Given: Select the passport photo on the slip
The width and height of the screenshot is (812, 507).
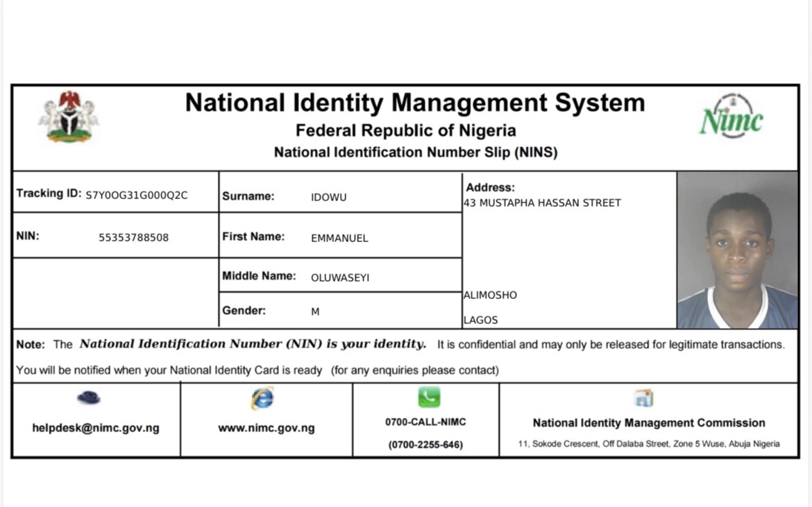Looking at the screenshot, I should [x=737, y=250].
